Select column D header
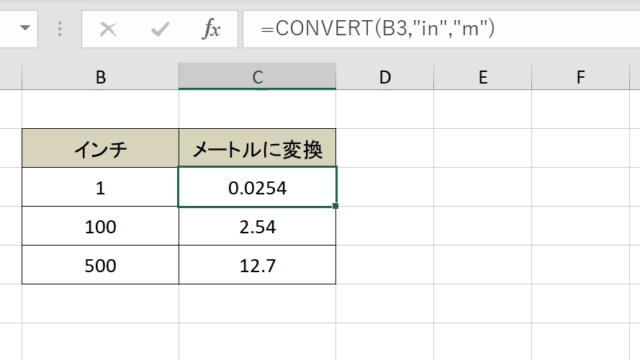 tap(385, 76)
